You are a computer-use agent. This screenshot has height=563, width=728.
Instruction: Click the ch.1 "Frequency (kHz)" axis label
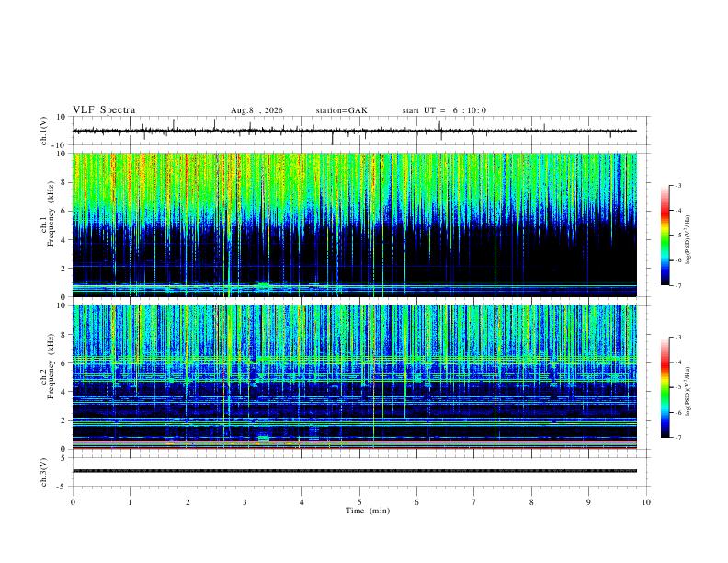coord(48,224)
